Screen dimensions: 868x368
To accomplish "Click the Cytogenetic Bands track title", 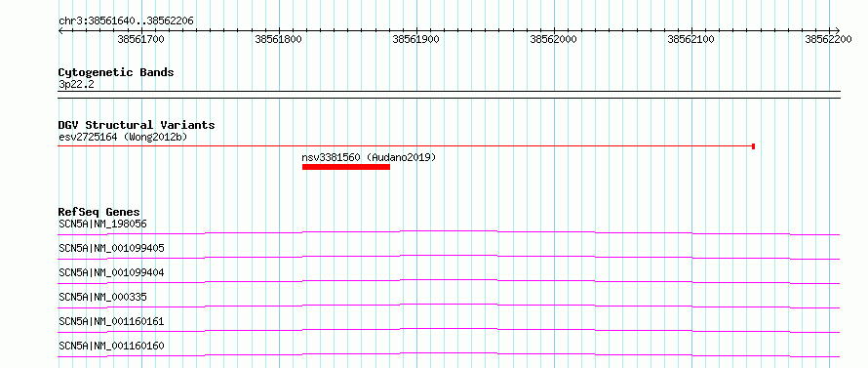I will pyautogui.click(x=116, y=72).
